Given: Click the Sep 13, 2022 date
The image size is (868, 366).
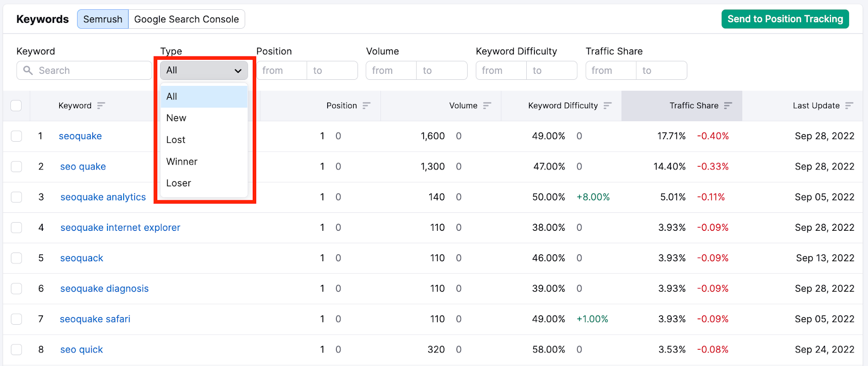Looking at the screenshot, I should (825, 258).
